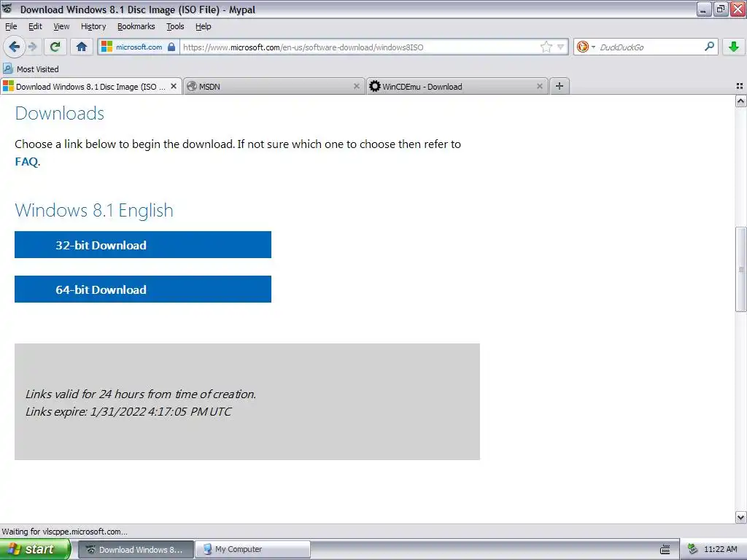Click status bar Waiting for vlscppe.microsoft.com
Screen dimensions: 747x560
tap(65, 532)
